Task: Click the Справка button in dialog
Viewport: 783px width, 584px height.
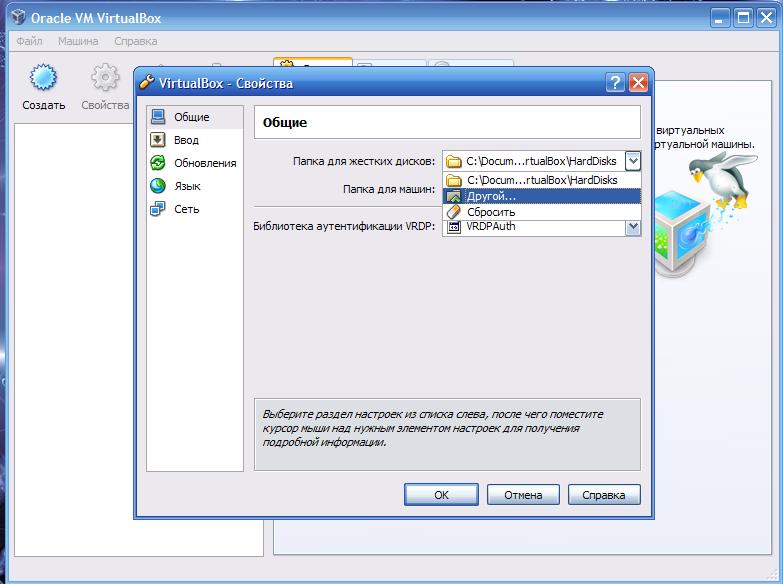Action: tap(604, 495)
